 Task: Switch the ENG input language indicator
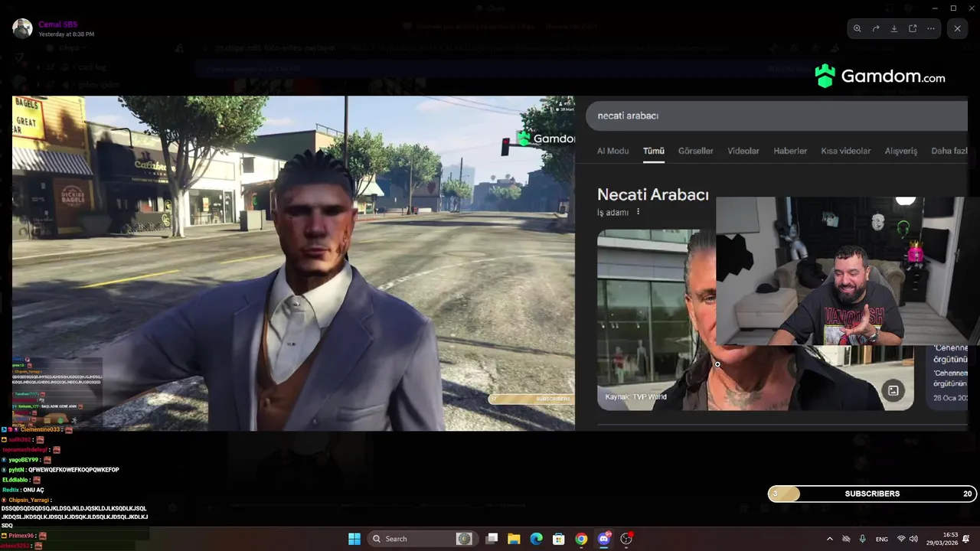tap(882, 539)
